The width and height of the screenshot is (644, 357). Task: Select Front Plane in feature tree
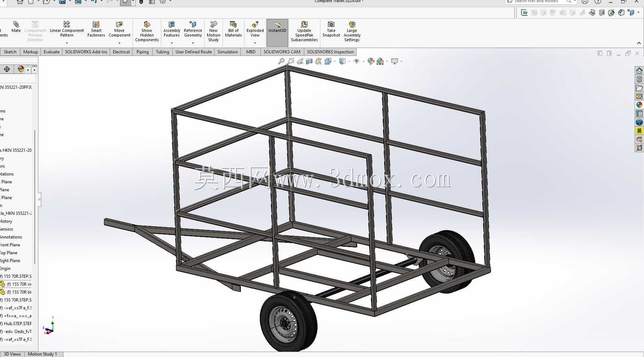pos(10,245)
